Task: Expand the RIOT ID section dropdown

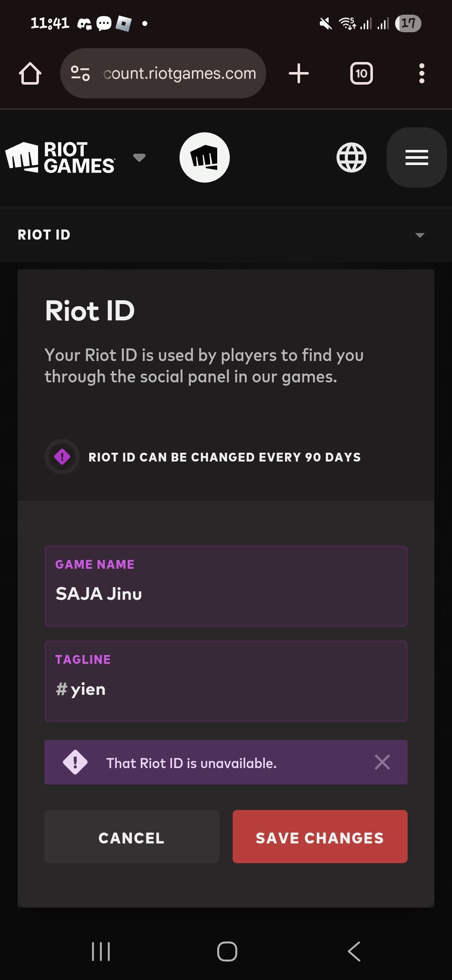Action: pos(420,235)
